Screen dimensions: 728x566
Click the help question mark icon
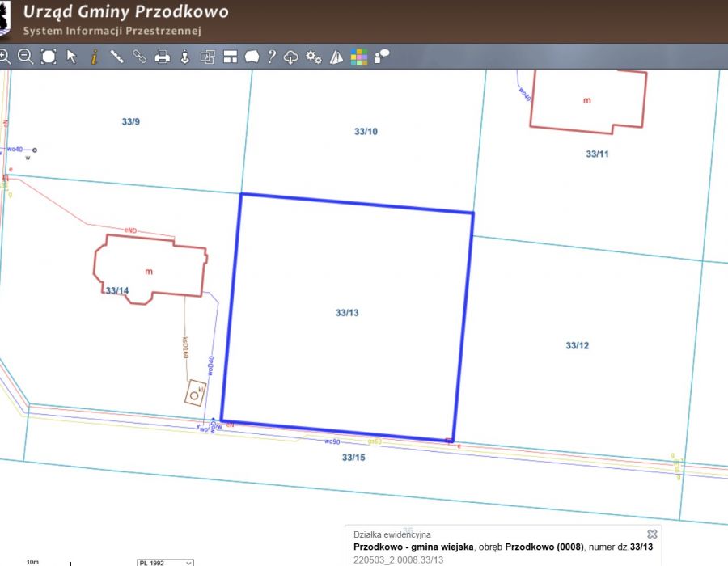pyautogui.click(x=272, y=57)
